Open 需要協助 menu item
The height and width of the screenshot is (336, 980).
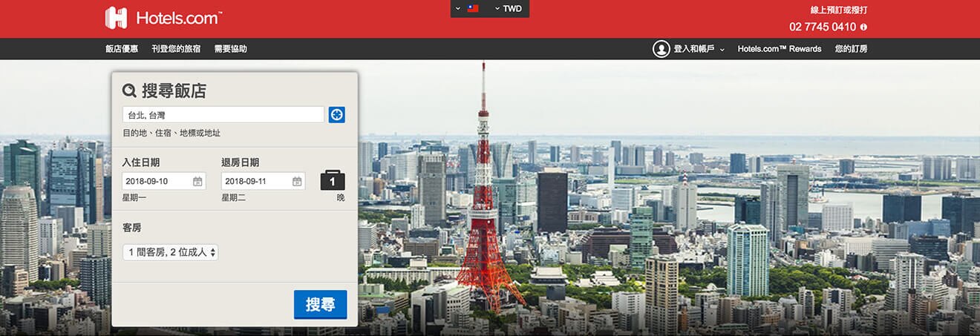point(230,49)
